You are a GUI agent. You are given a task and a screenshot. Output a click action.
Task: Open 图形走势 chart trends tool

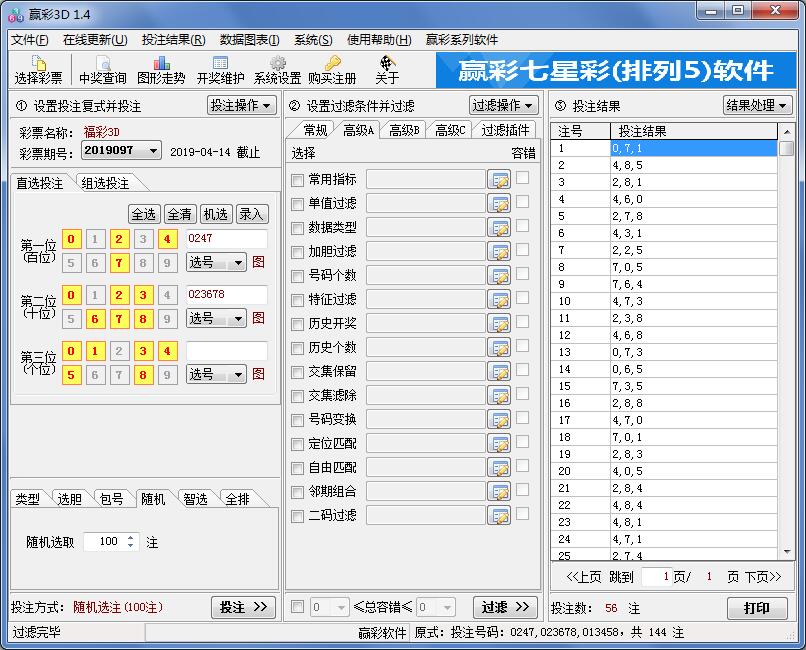click(x=160, y=68)
